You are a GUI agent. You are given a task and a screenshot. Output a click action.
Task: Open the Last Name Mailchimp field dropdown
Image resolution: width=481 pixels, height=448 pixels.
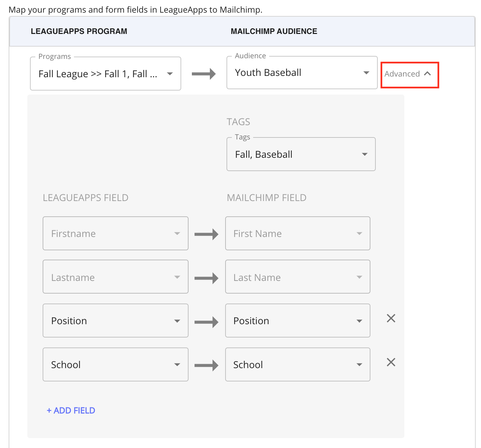click(359, 277)
